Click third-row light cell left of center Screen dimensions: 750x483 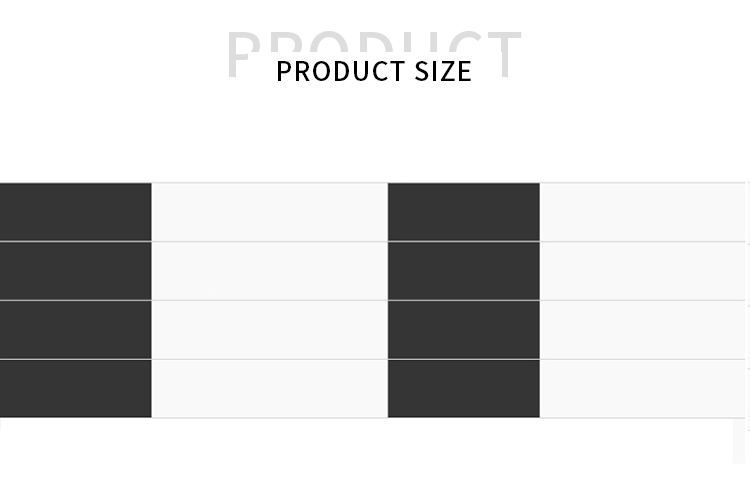269,330
